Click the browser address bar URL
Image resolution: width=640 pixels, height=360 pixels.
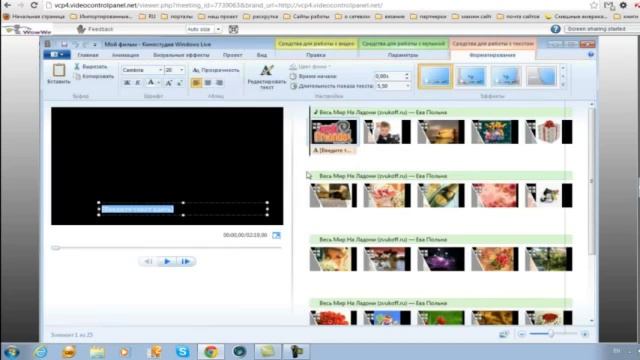click(218, 5)
